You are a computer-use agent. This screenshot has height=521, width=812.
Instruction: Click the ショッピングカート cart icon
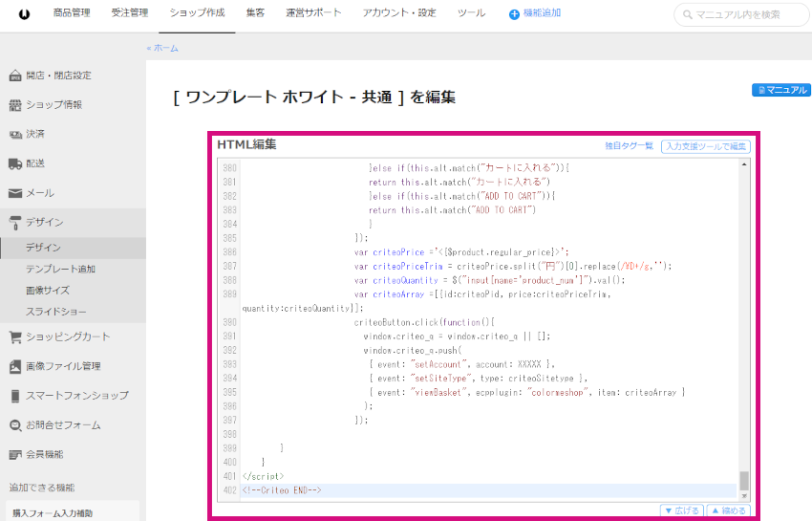(x=15, y=337)
